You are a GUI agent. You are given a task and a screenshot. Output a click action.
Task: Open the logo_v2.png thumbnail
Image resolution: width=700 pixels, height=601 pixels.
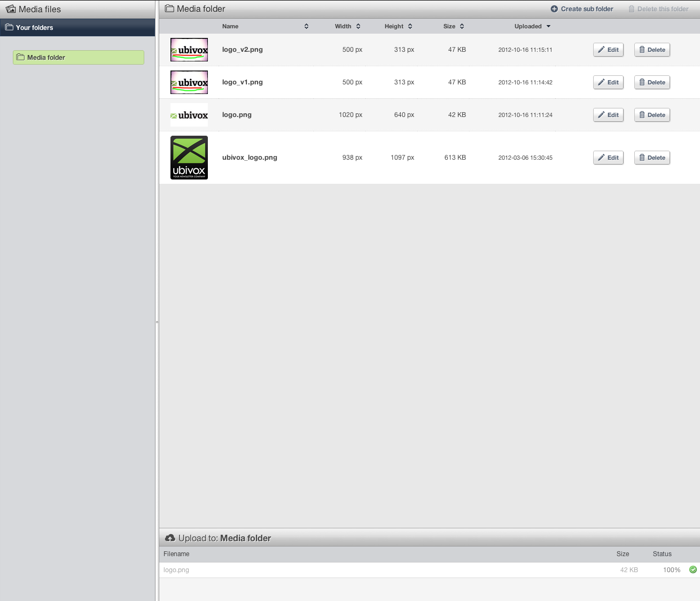click(x=189, y=50)
